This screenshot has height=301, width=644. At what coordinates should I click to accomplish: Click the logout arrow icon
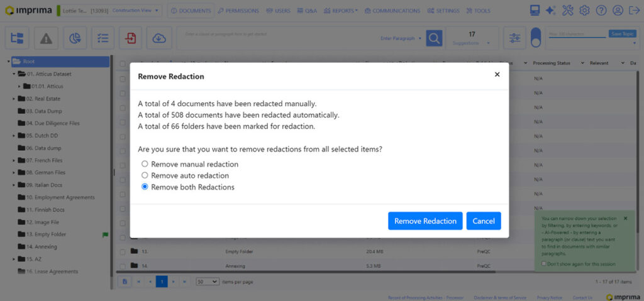(635, 10)
